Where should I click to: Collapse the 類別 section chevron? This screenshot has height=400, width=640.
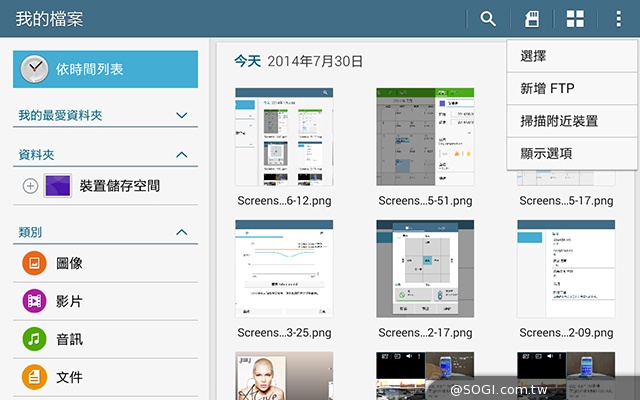click(x=182, y=232)
